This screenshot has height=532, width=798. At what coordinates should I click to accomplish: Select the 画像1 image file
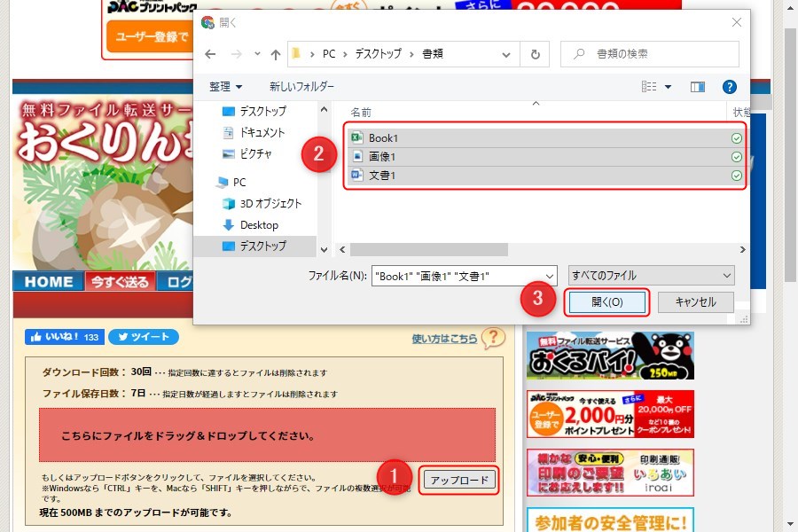(382, 157)
